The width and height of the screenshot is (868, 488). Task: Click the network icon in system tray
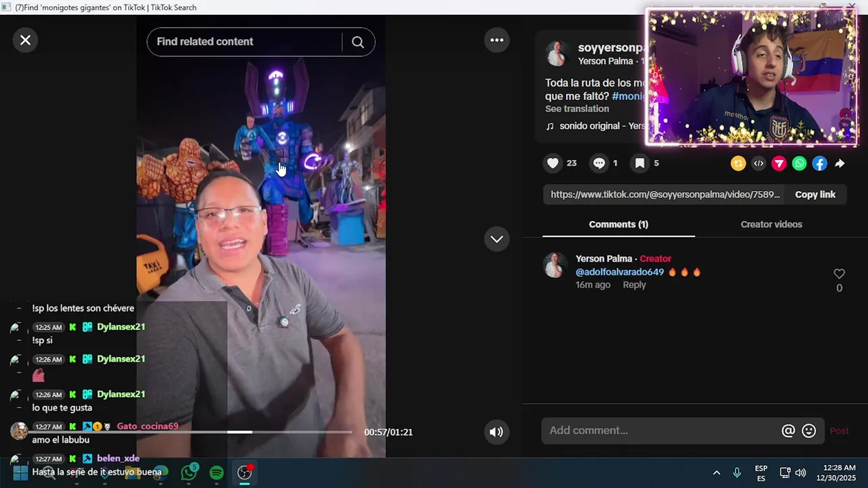pos(785,472)
